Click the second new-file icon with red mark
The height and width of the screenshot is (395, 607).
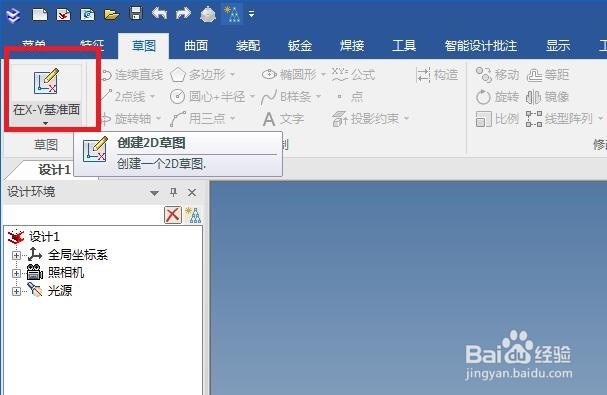tap(63, 15)
